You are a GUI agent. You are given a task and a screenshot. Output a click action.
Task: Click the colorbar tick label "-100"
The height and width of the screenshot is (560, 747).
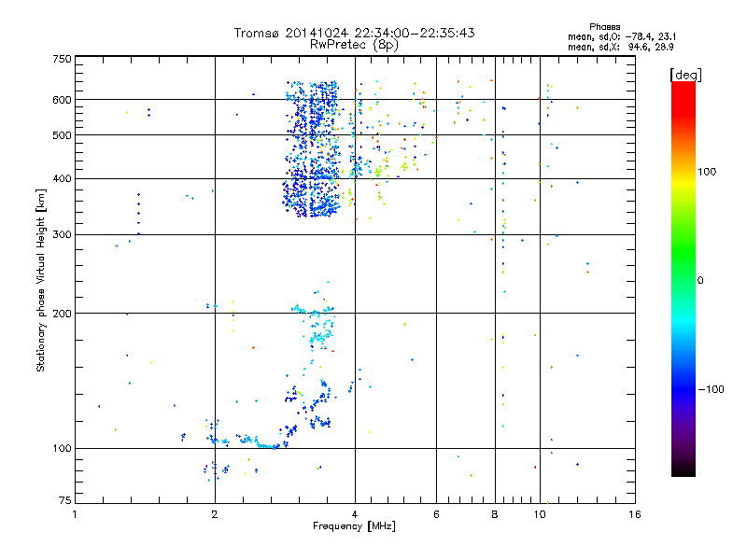click(x=712, y=389)
